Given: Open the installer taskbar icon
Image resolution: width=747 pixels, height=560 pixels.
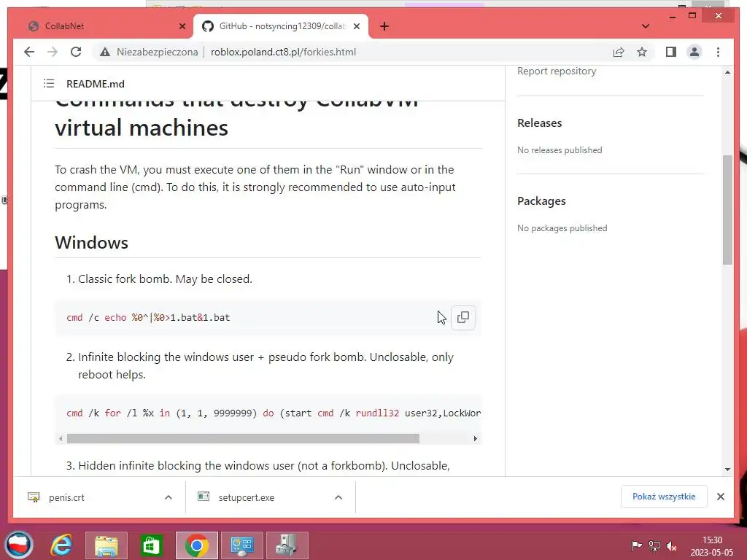Looking at the screenshot, I should [287, 545].
